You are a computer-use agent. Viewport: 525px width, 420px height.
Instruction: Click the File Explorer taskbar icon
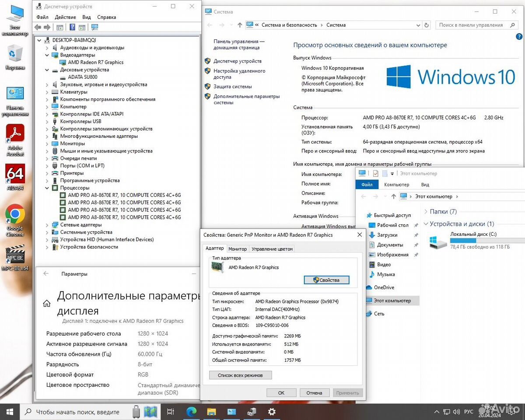(211, 412)
